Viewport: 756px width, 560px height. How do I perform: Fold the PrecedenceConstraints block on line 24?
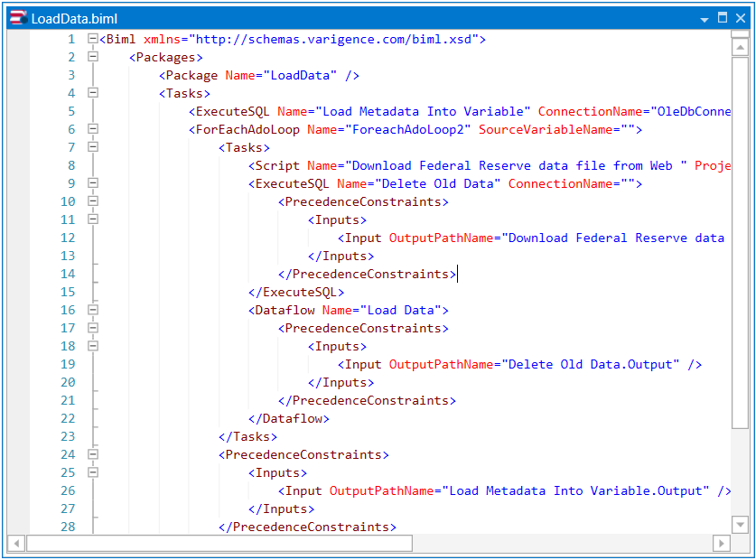(x=92, y=454)
